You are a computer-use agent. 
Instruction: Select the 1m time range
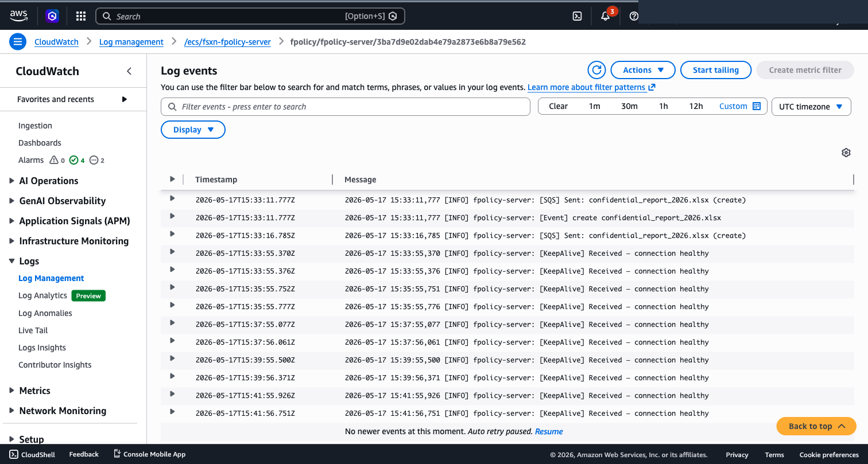point(594,106)
